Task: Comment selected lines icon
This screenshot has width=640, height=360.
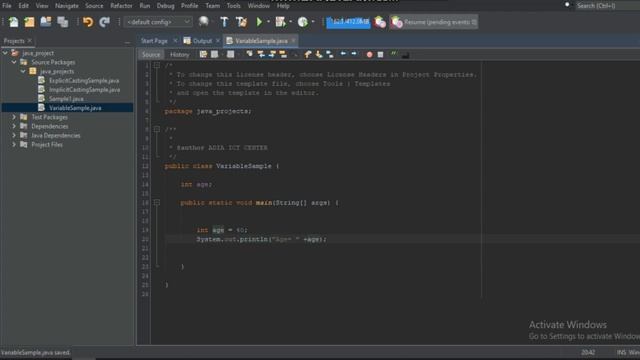Action: (x=394, y=54)
